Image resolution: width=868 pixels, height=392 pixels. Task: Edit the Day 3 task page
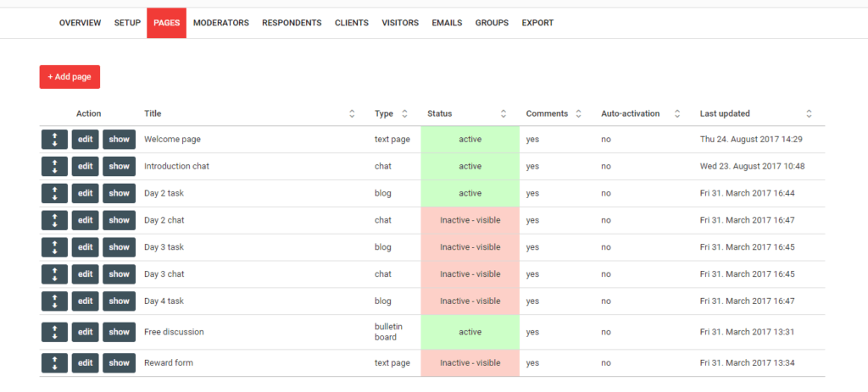(x=86, y=247)
